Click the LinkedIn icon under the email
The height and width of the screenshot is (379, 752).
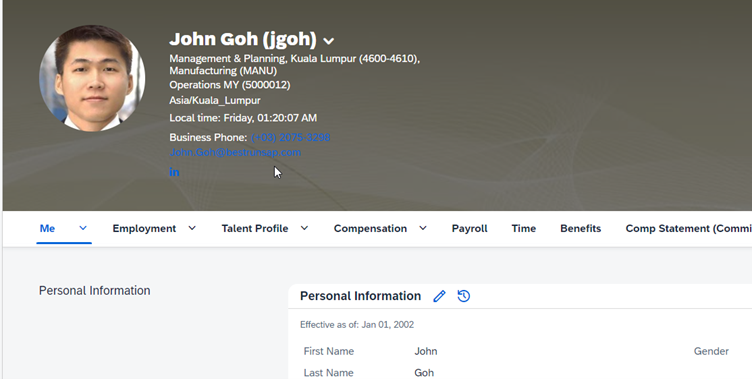174,172
